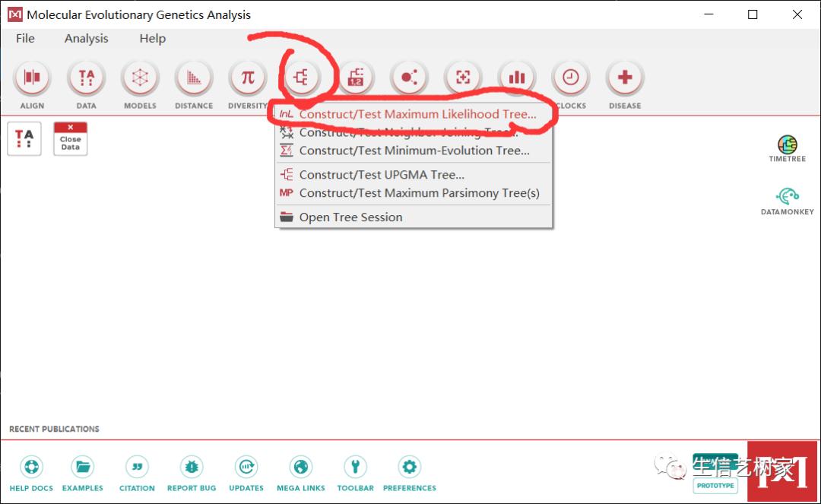Open the DIVERSITY pi icon
The image size is (821, 504).
point(248,78)
